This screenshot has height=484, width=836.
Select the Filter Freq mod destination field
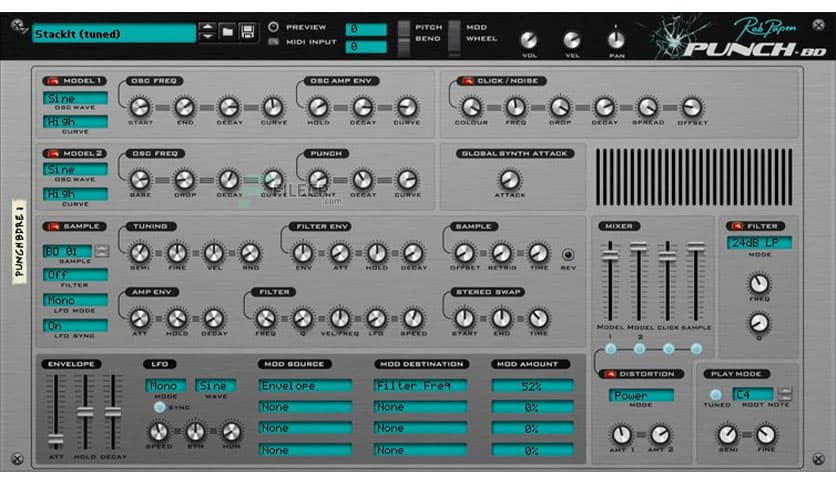click(421, 385)
